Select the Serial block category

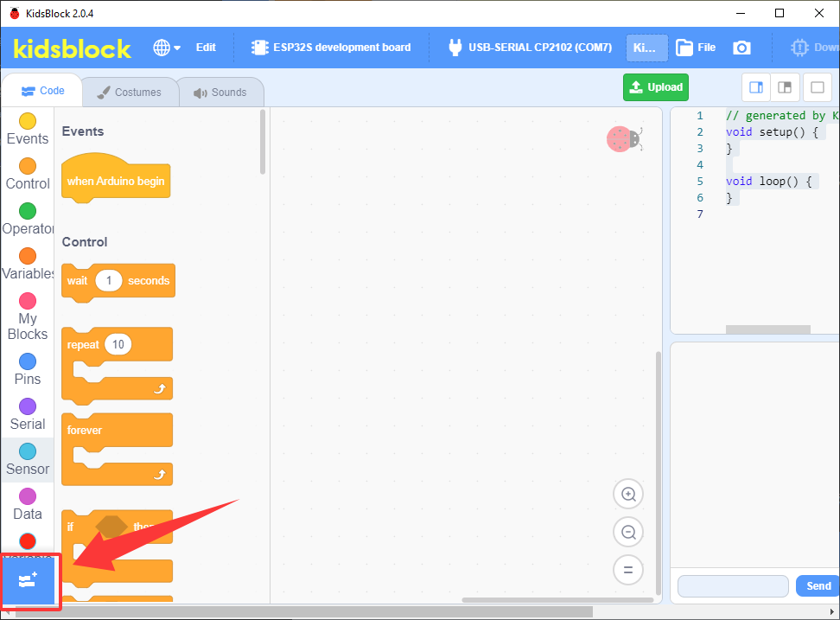pos(28,415)
